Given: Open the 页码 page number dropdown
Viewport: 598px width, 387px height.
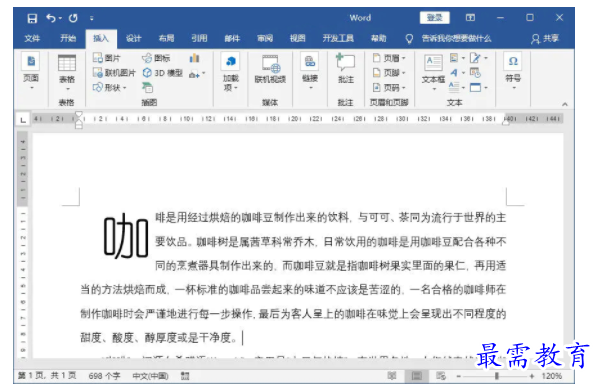Looking at the screenshot, I should coord(389,87).
